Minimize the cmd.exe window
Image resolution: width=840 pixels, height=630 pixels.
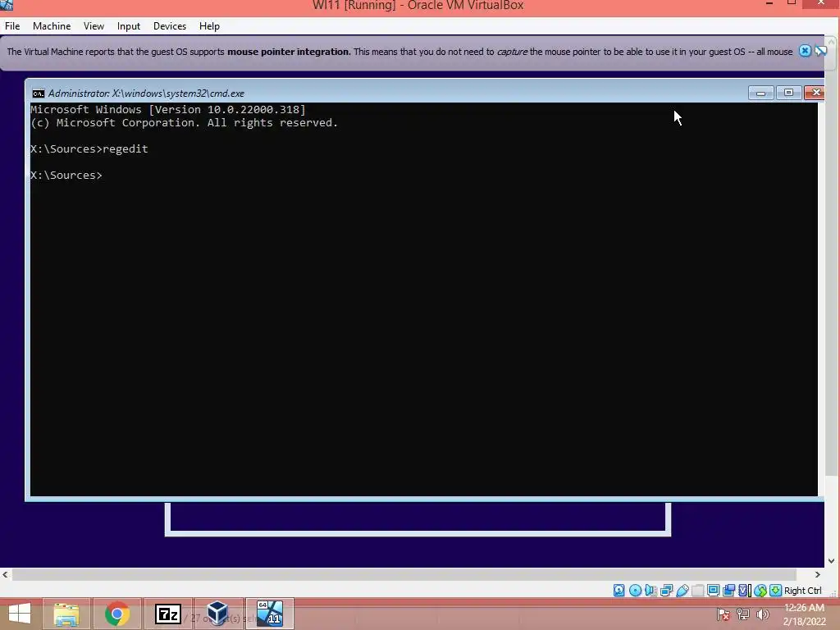760,94
